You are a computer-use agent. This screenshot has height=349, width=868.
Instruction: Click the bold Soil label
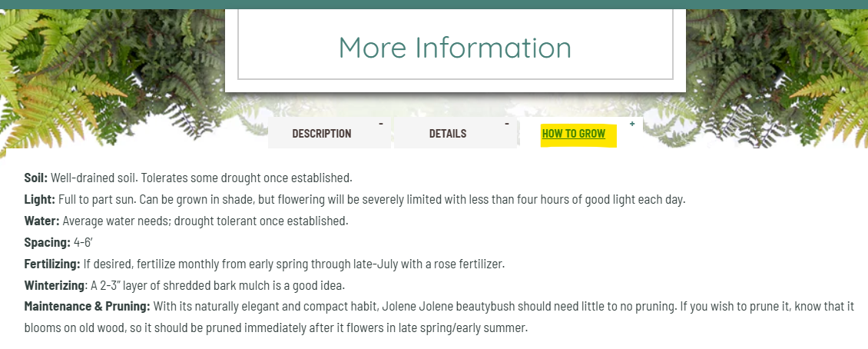(36, 178)
